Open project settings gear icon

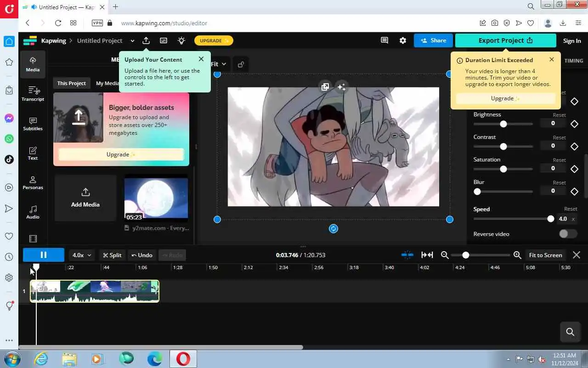(x=403, y=40)
